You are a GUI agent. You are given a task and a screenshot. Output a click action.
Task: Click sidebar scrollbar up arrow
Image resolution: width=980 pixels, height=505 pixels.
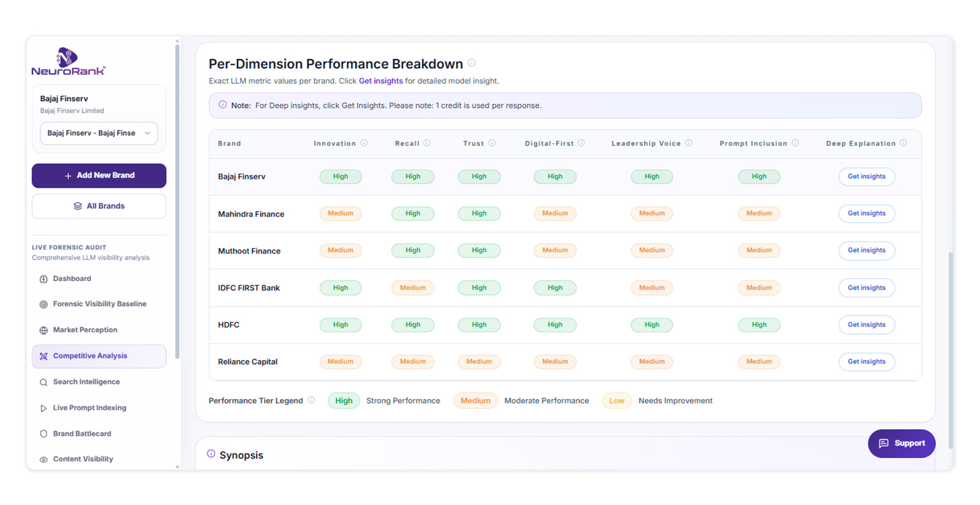pyautogui.click(x=178, y=41)
